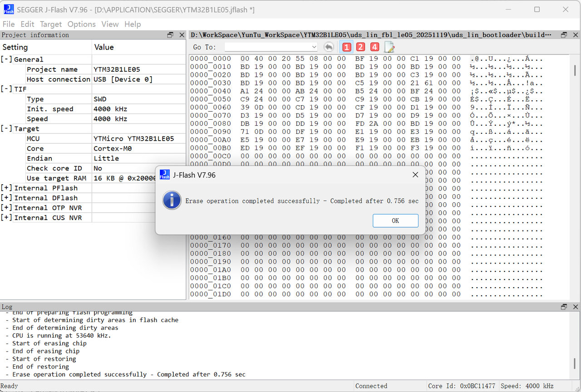The height and width of the screenshot is (392, 581).
Task: Open the Go To address dropdown
Action: point(314,47)
